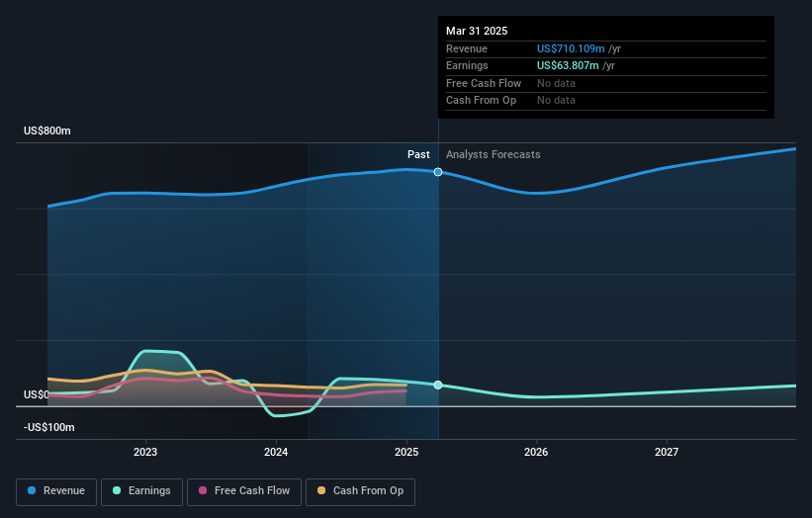This screenshot has height=518, width=812.
Task: Click the tooltip date Mar 31 2025
Action: 477,31
